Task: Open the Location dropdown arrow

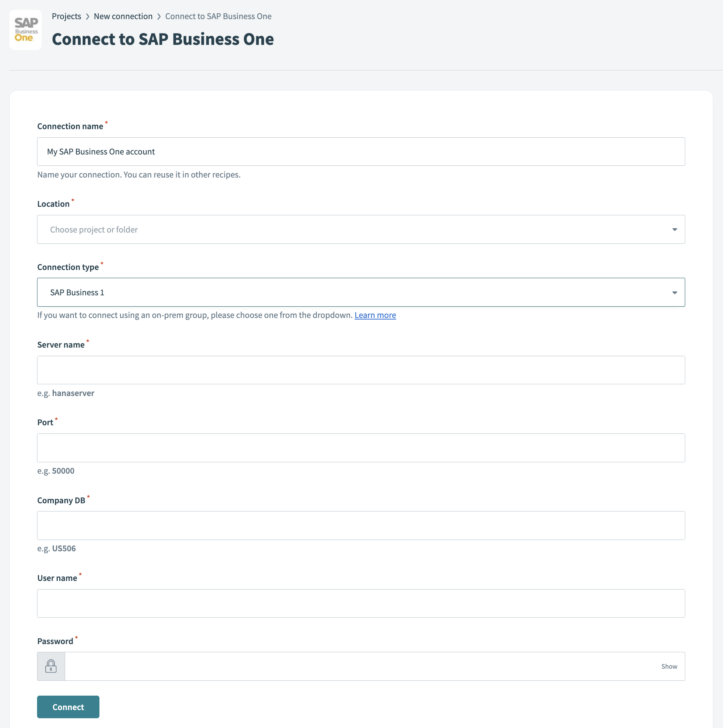Action: pyautogui.click(x=675, y=229)
